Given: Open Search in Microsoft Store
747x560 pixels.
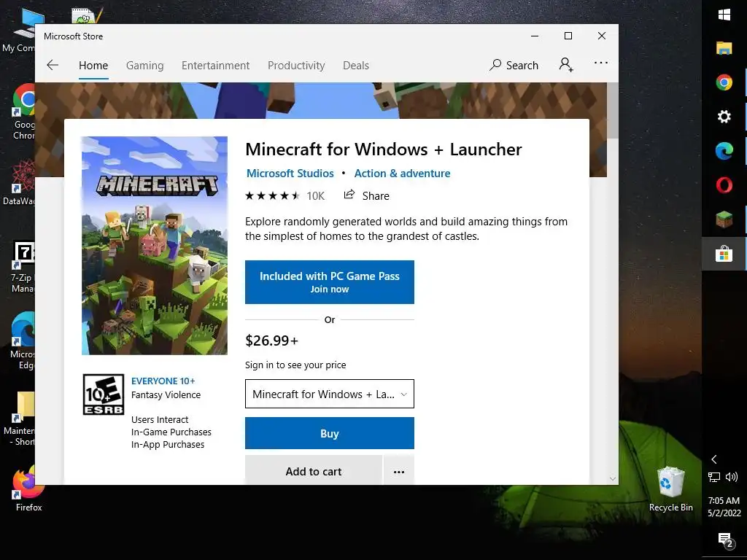Looking at the screenshot, I should pos(514,65).
